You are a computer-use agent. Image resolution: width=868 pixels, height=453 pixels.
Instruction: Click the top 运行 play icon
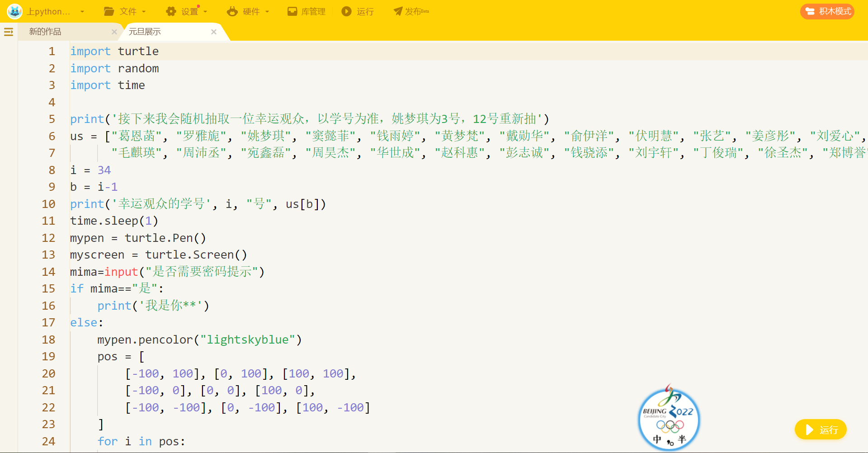click(x=346, y=12)
